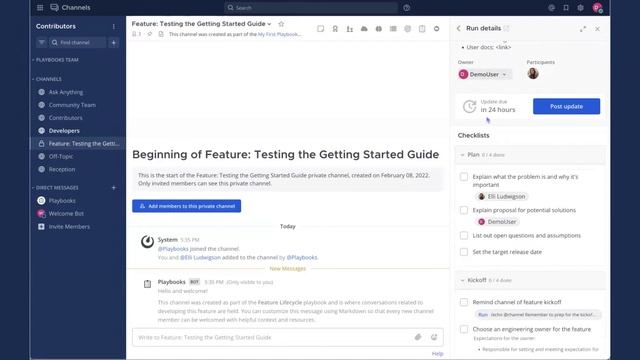Focus the Find channel input
This screenshot has height=360, width=640.
tap(78, 42)
